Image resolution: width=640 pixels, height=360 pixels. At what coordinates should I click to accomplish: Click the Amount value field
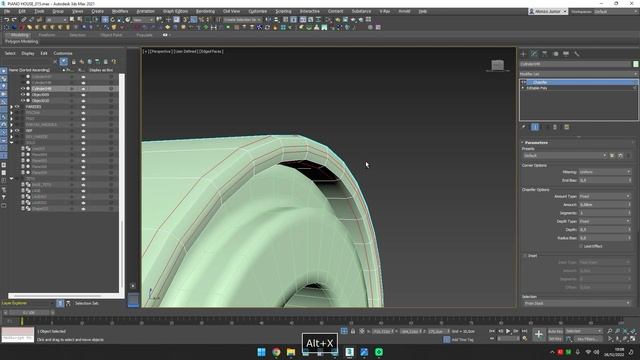[x=602, y=204]
